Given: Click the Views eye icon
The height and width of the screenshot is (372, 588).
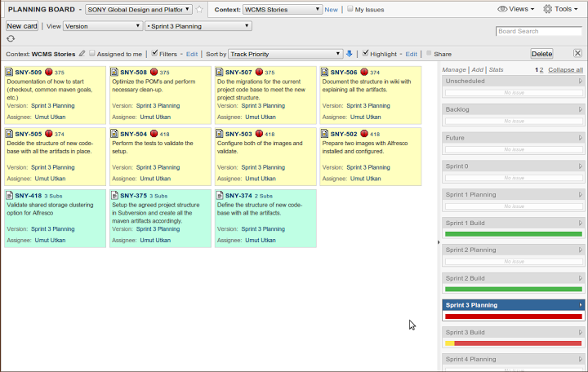Looking at the screenshot, I should coord(502,9).
